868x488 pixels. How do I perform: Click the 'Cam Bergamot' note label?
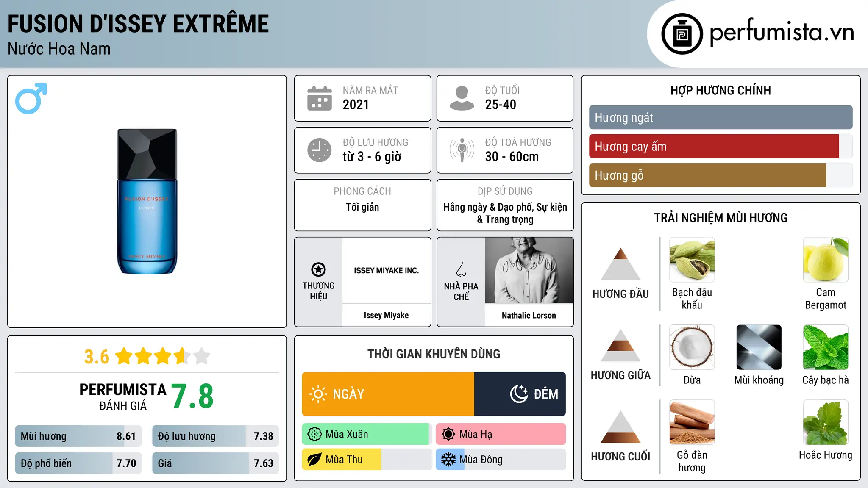pos(826,299)
